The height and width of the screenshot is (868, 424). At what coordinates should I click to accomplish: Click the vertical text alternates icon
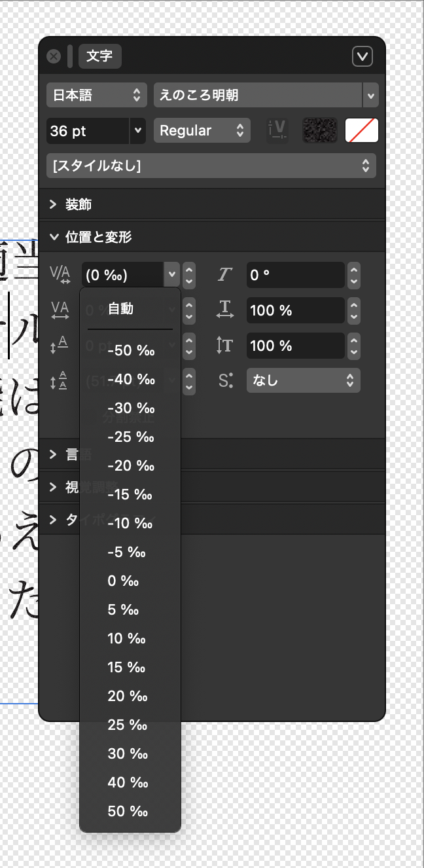(x=277, y=130)
